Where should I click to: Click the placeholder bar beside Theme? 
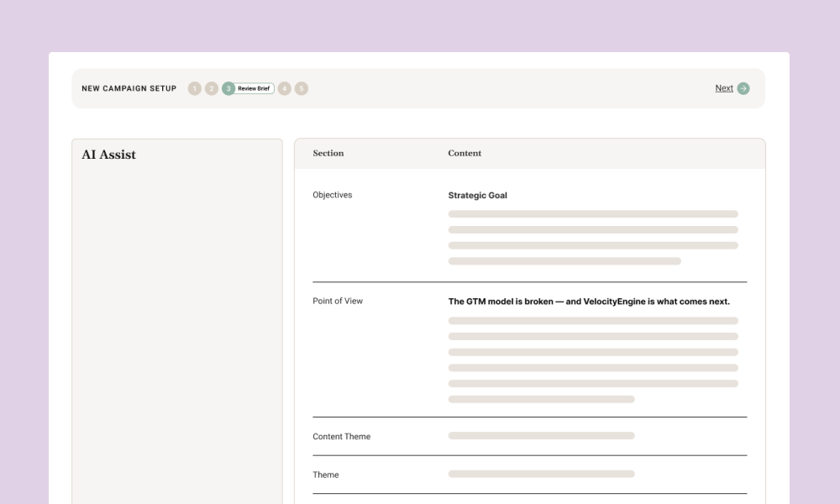(542, 473)
